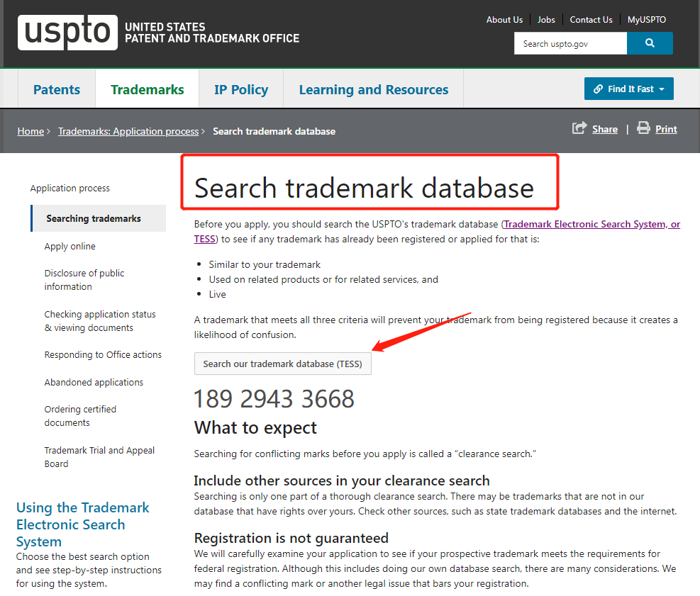Open Trademark Electronic Search System link
Screen dimensions: 700x596
[x=591, y=224]
